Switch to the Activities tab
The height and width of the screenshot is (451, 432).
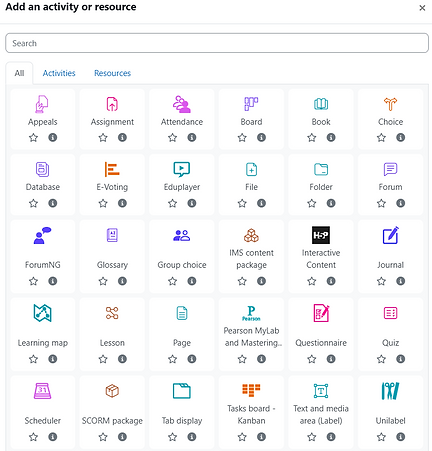[59, 73]
